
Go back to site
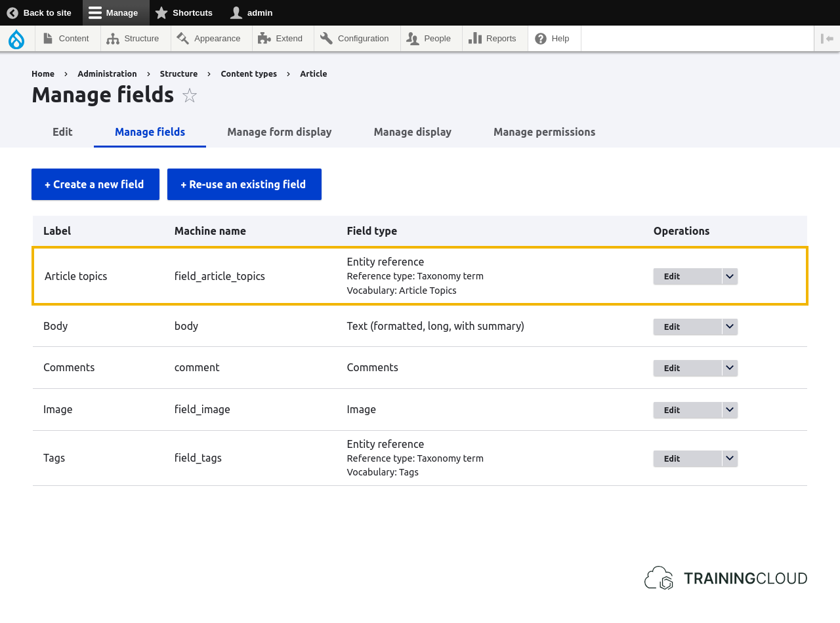point(39,12)
